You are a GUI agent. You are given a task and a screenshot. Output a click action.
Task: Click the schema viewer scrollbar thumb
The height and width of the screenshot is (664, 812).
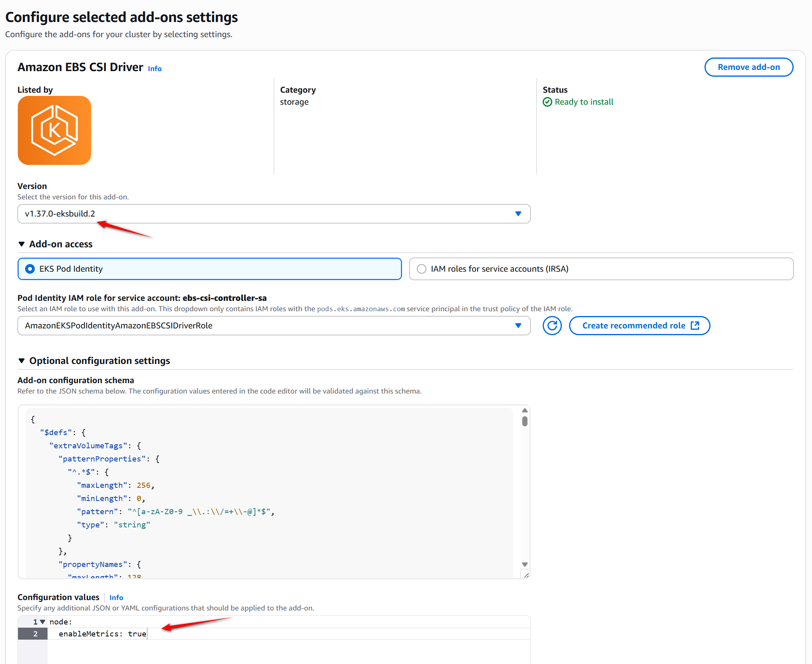pyautogui.click(x=525, y=421)
